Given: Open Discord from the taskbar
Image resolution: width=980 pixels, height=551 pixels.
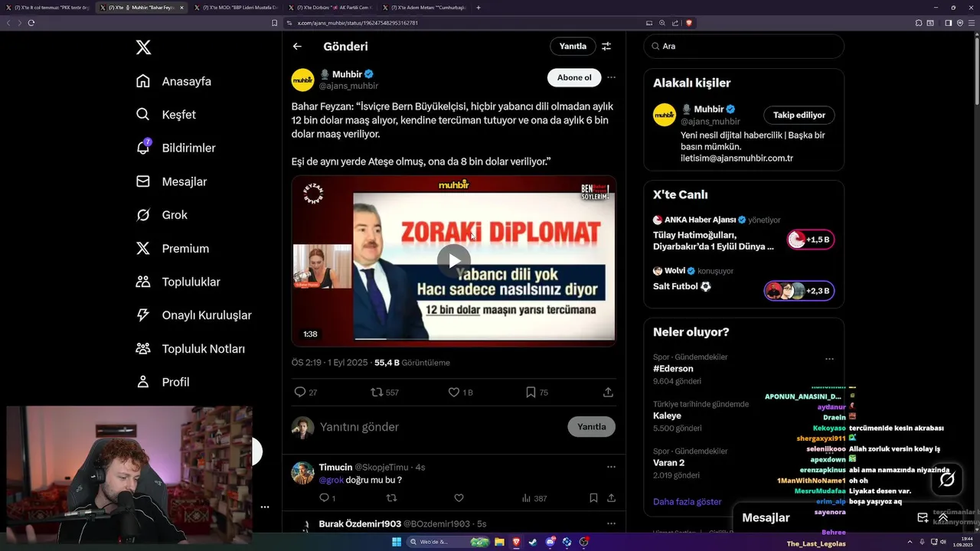Looking at the screenshot, I should [x=550, y=542].
